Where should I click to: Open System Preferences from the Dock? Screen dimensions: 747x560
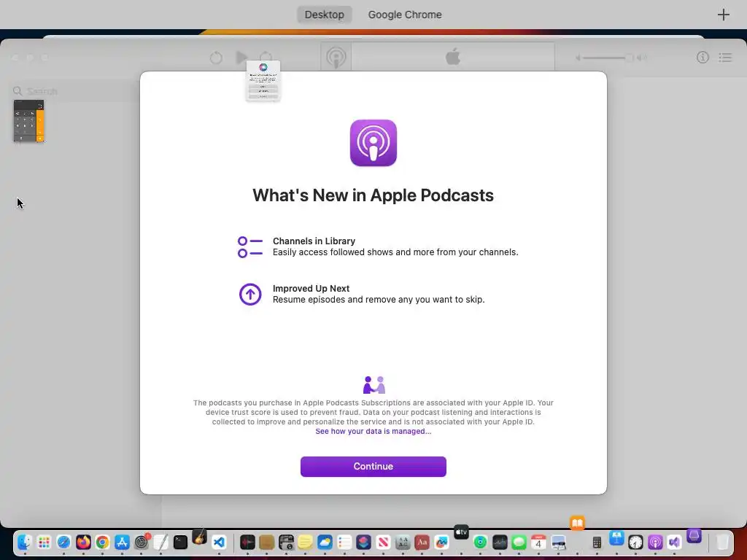click(x=142, y=542)
